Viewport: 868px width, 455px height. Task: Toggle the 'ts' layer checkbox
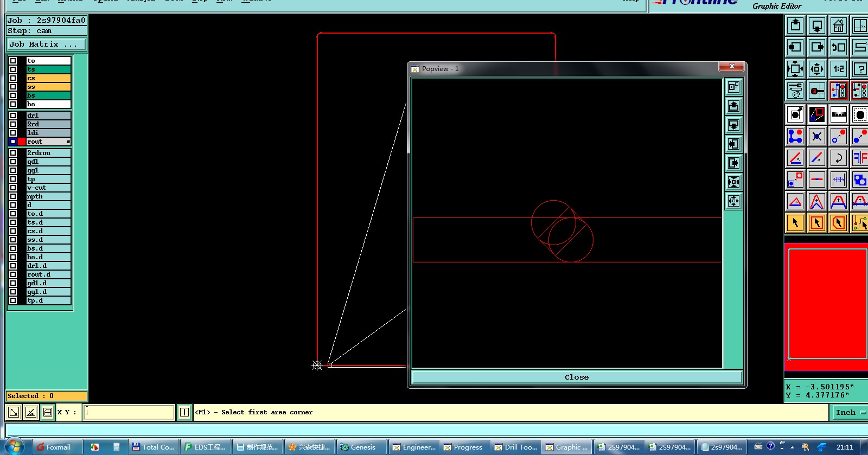coord(13,69)
